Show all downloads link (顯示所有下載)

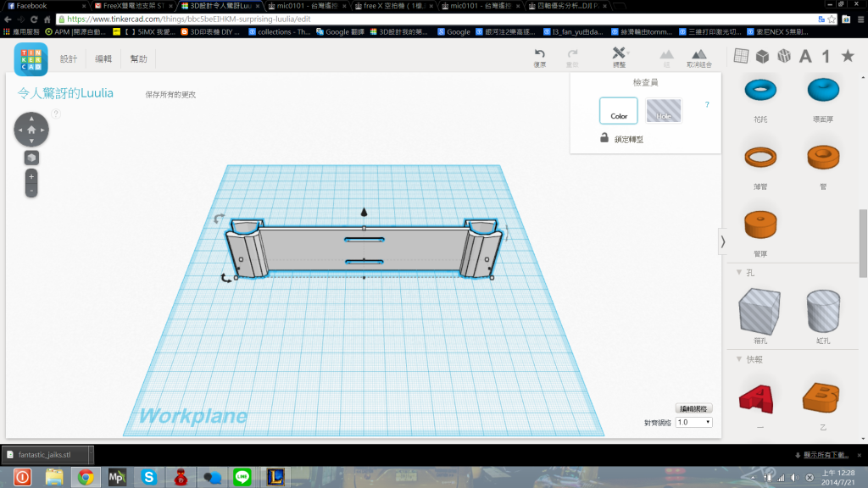(826, 455)
